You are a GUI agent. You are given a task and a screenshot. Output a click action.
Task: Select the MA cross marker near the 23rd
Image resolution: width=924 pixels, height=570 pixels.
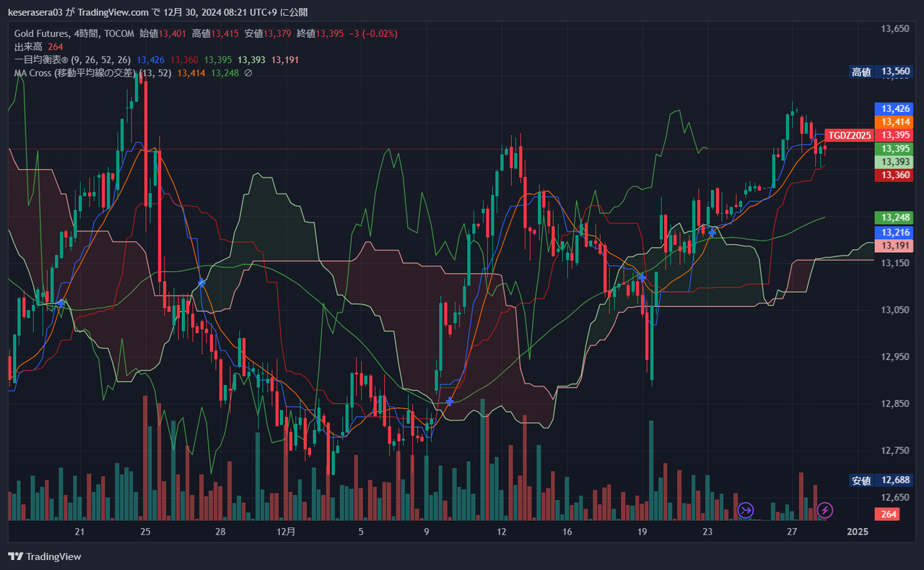point(712,233)
